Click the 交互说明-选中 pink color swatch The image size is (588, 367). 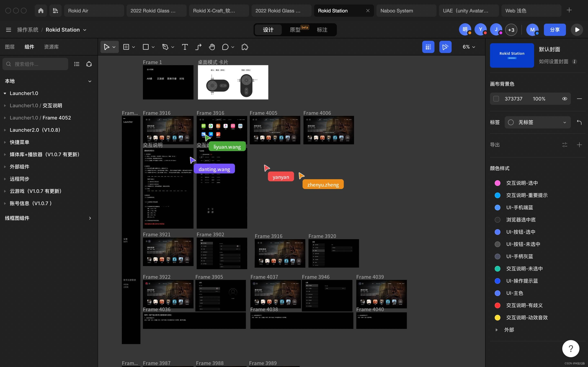pyautogui.click(x=497, y=183)
